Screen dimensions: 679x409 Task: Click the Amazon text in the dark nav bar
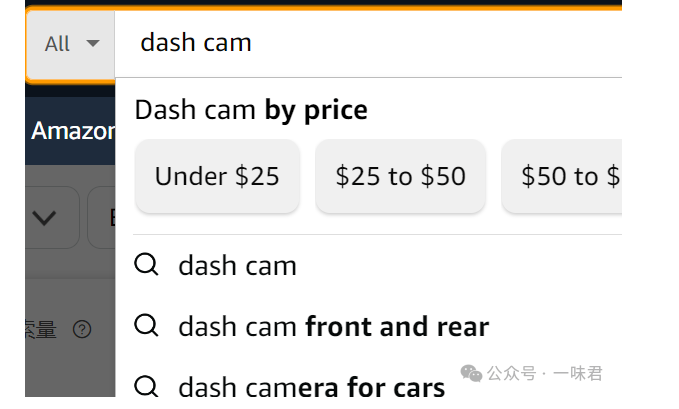(72, 131)
